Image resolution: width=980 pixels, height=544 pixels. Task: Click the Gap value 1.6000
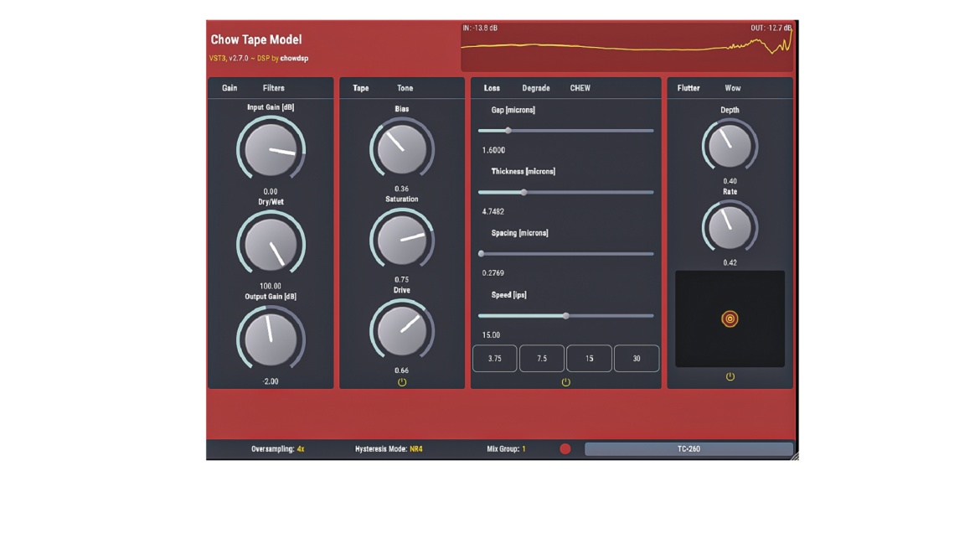click(x=493, y=150)
